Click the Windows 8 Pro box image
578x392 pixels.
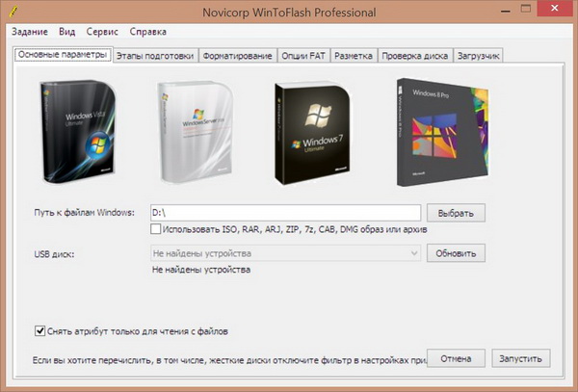tap(438, 132)
